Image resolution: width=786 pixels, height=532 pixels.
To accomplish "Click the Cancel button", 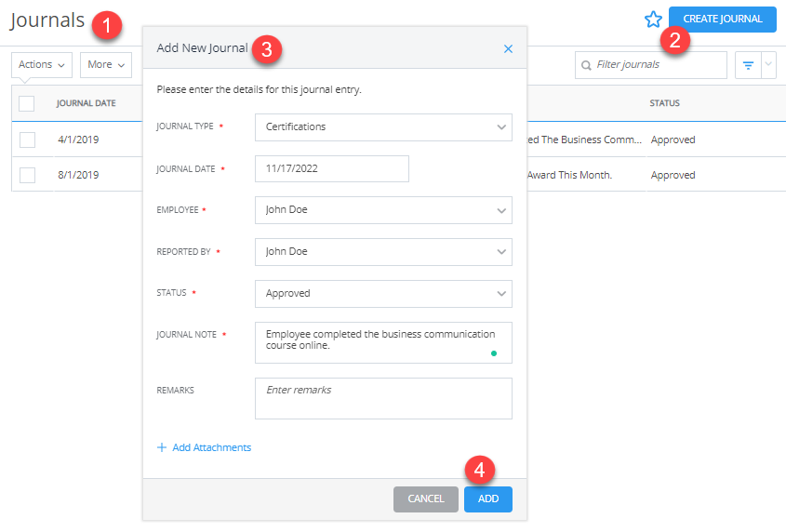I will [x=426, y=499].
